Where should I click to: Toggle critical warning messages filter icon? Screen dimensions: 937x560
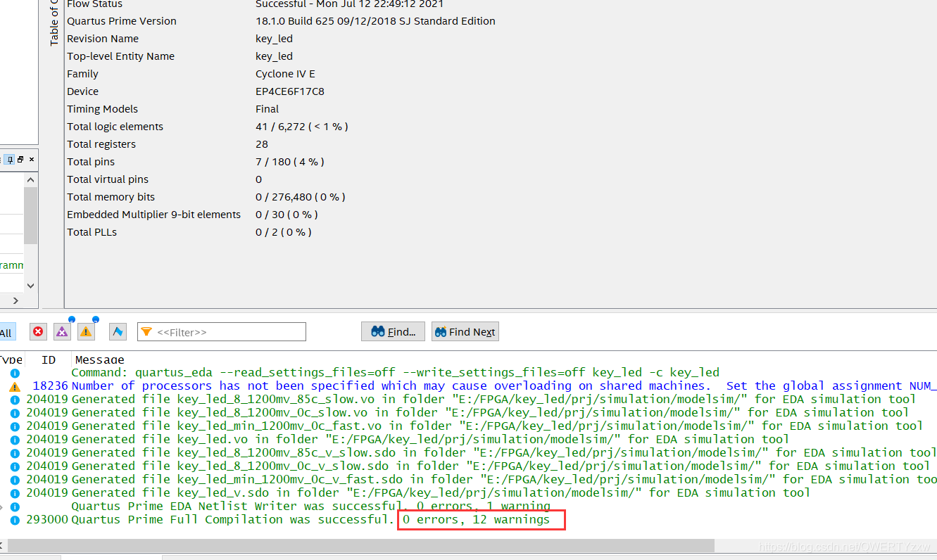pos(62,331)
